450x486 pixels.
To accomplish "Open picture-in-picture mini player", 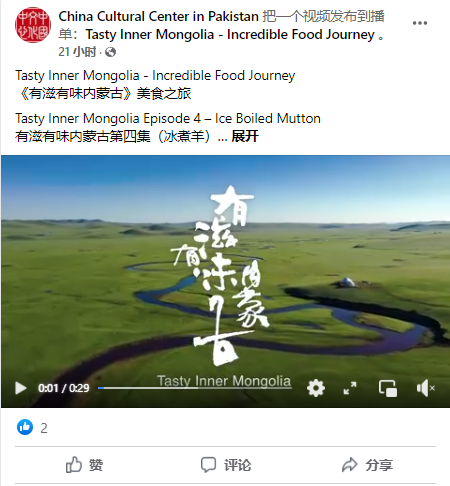I will (x=388, y=388).
